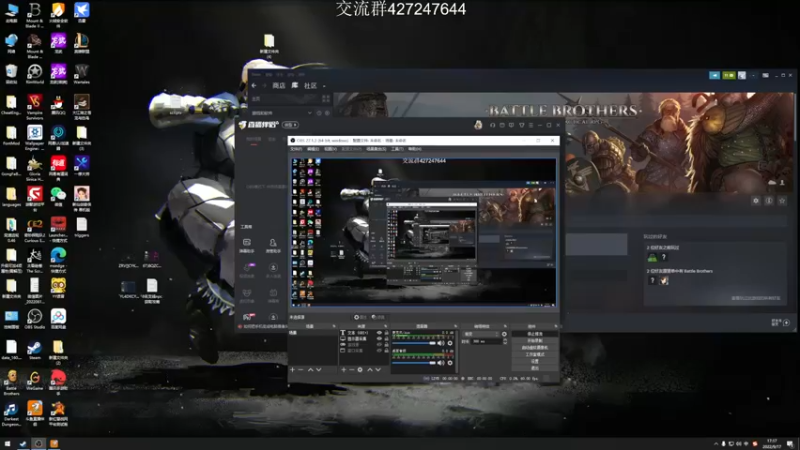
Task: Click the 滤镜 button above OBS docks
Action: (x=378, y=317)
